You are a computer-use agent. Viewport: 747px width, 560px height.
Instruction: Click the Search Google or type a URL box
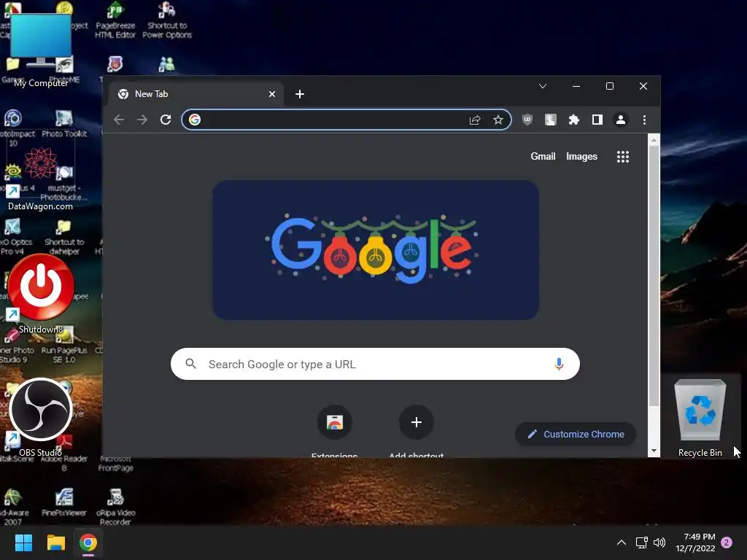375,365
